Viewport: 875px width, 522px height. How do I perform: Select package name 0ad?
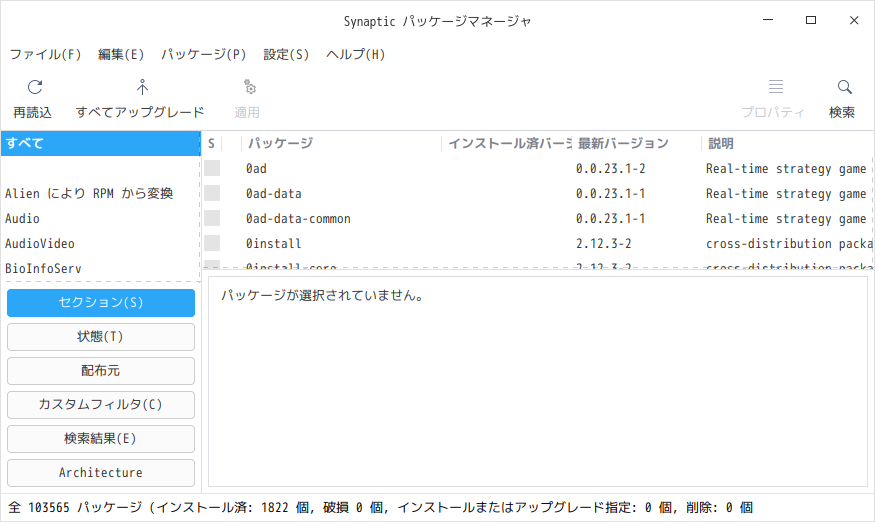pyautogui.click(x=256, y=169)
